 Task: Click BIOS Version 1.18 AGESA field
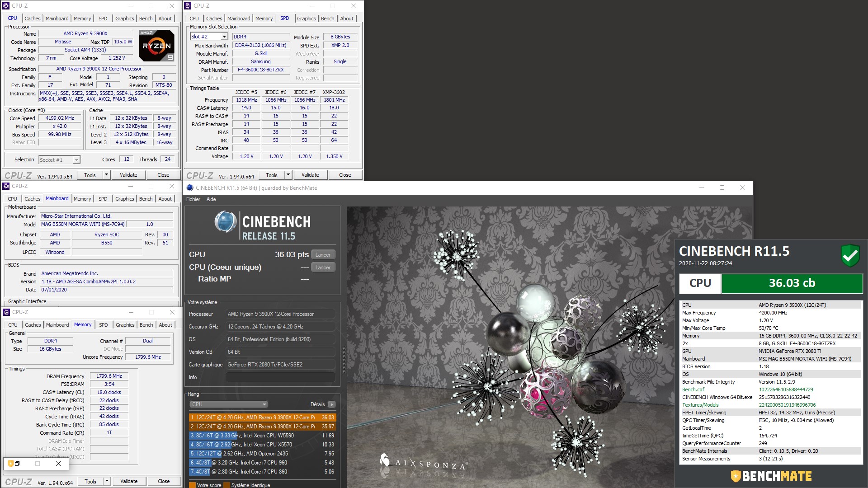coord(106,282)
